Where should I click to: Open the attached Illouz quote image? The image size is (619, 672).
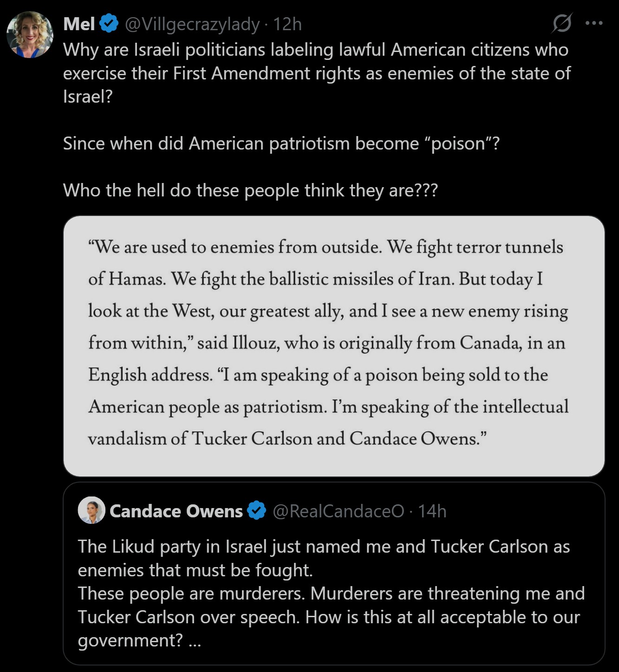tap(334, 346)
